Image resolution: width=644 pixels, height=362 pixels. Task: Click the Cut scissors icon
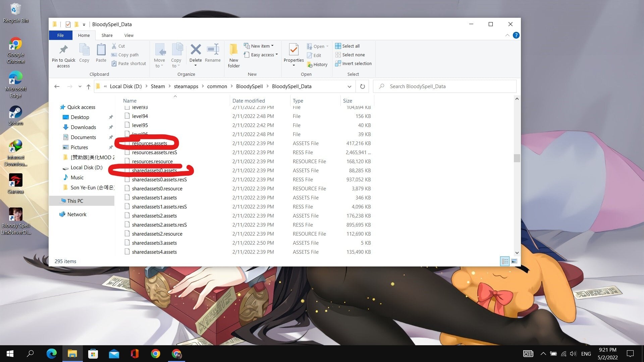tap(114, 46)
